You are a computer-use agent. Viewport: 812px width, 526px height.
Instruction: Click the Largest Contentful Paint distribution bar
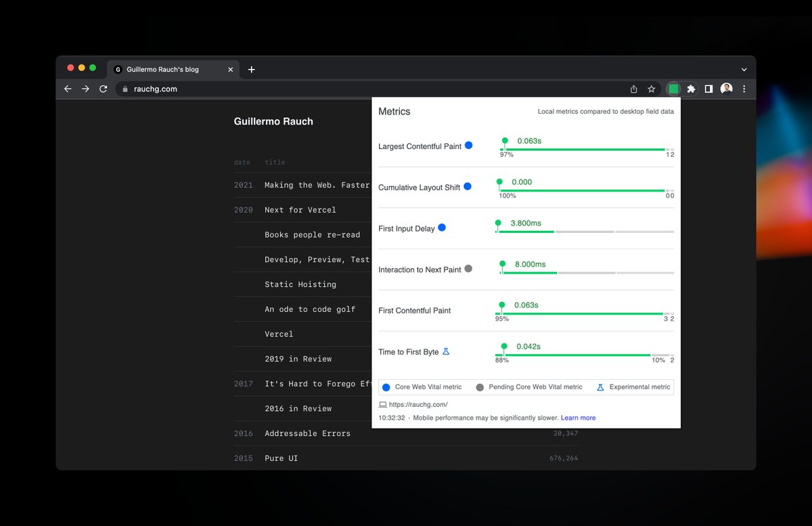tap(587, 150)
